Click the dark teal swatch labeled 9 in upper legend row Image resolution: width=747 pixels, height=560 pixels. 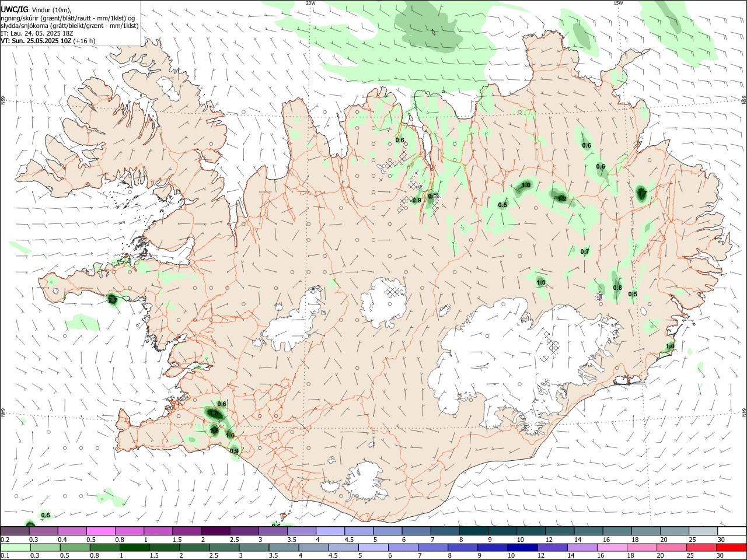tap(502, 531)
